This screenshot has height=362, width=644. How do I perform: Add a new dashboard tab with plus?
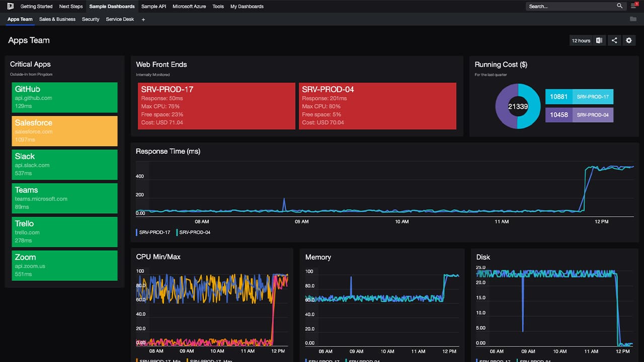pos(143,20)
